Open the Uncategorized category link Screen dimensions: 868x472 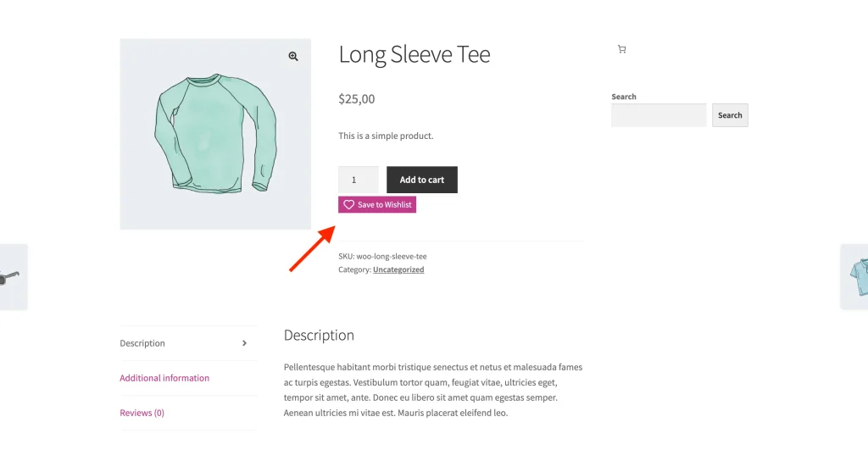(398, 269)
